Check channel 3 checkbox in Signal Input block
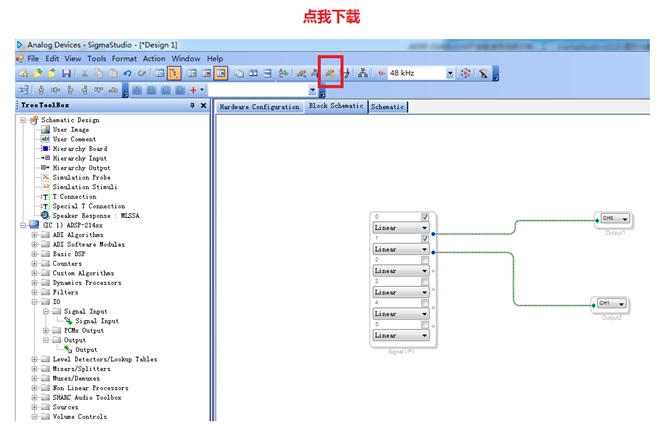Viewport: 666px width, 437px height. click(425, 282)
